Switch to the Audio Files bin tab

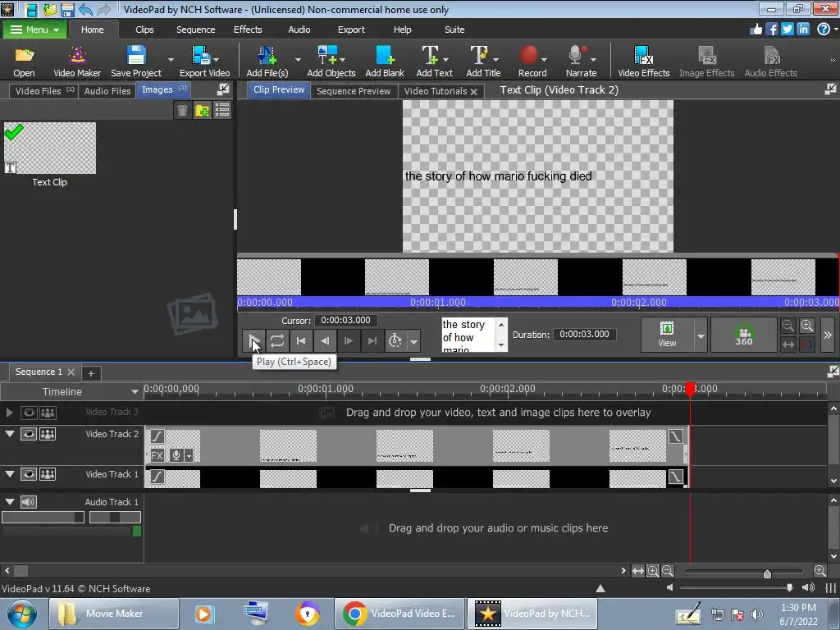coord(107,91)
